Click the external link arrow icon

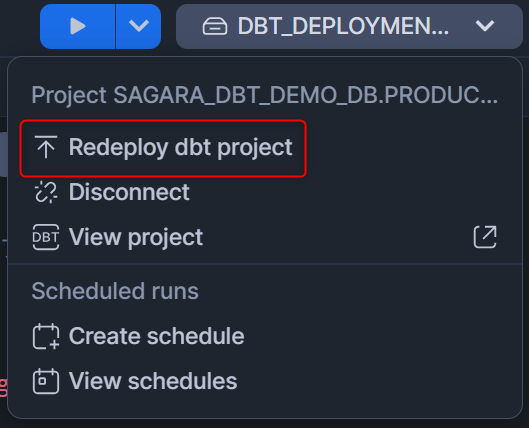(x=485, y=237)
